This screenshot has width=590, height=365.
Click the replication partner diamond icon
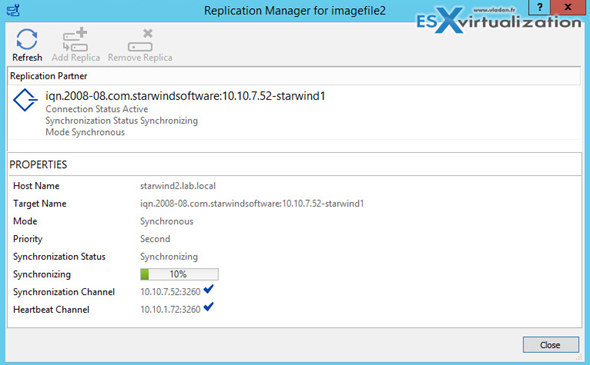pos(25,100)
